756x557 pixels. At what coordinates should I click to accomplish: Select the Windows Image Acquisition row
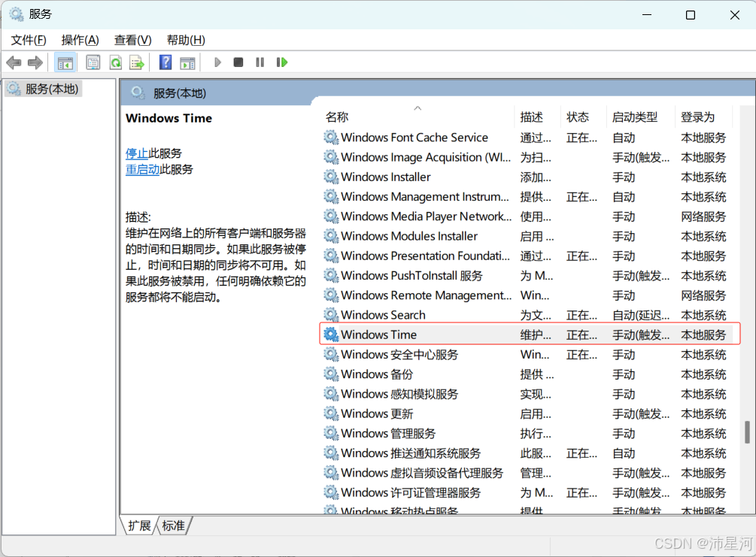[x=528, y=157]
